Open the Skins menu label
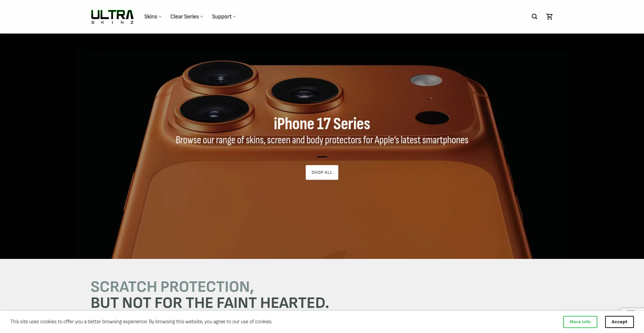 tap(151, 17)
